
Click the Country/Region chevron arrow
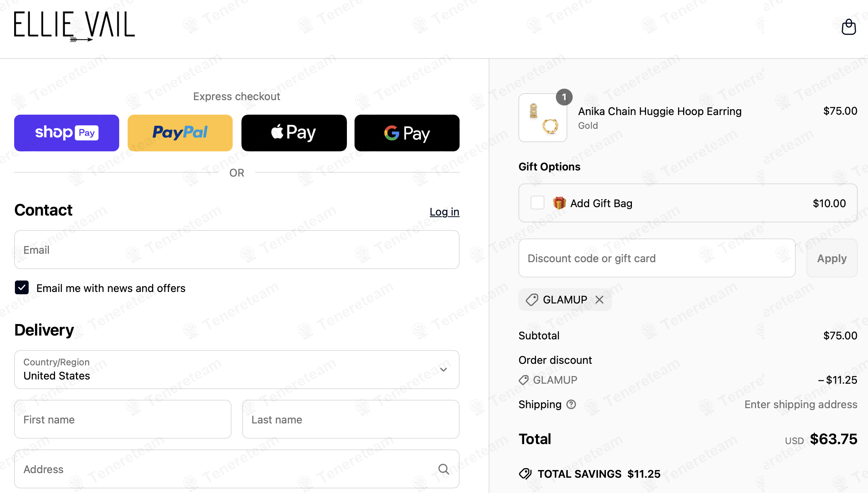tap(444, 370)
